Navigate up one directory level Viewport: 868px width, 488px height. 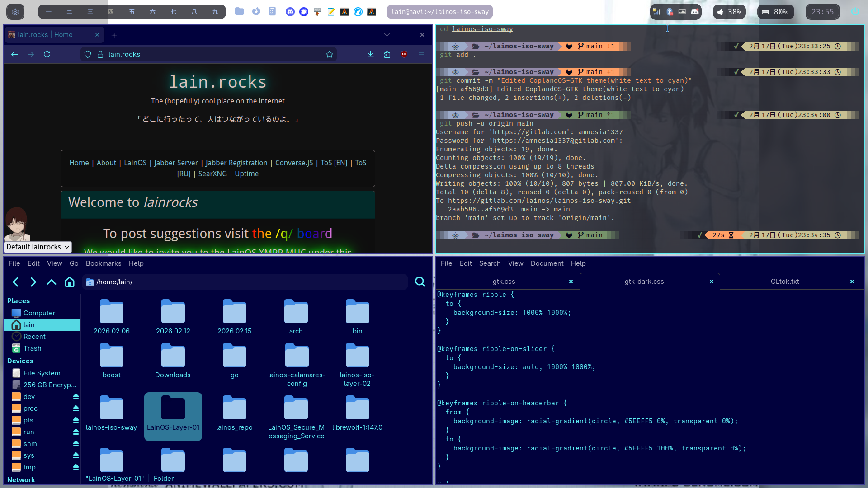[x=52, y=282]
